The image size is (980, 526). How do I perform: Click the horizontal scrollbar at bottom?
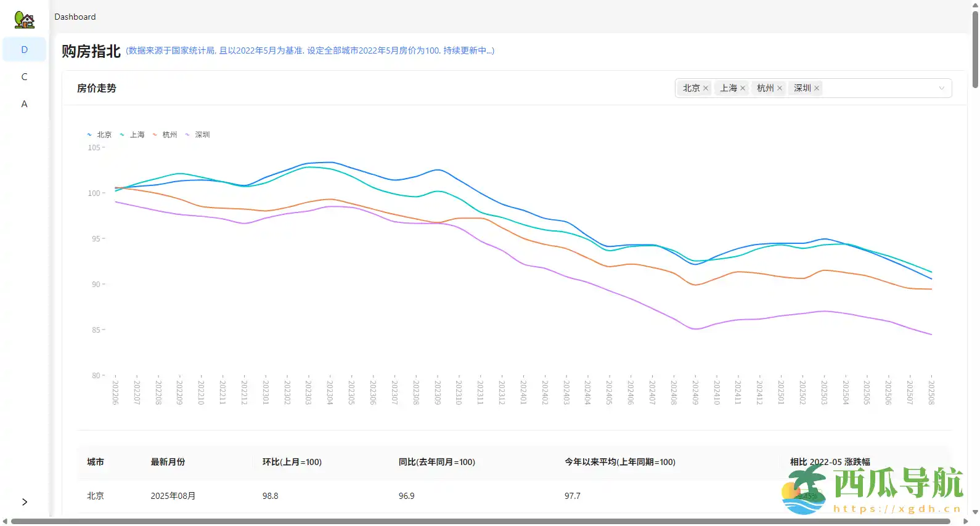point(481,522)
